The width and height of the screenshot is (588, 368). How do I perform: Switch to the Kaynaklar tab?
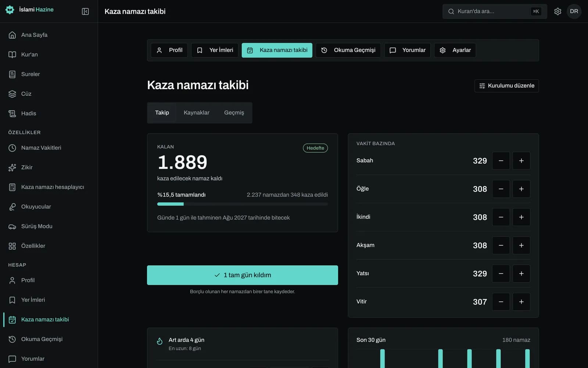[x=197, y=113]
